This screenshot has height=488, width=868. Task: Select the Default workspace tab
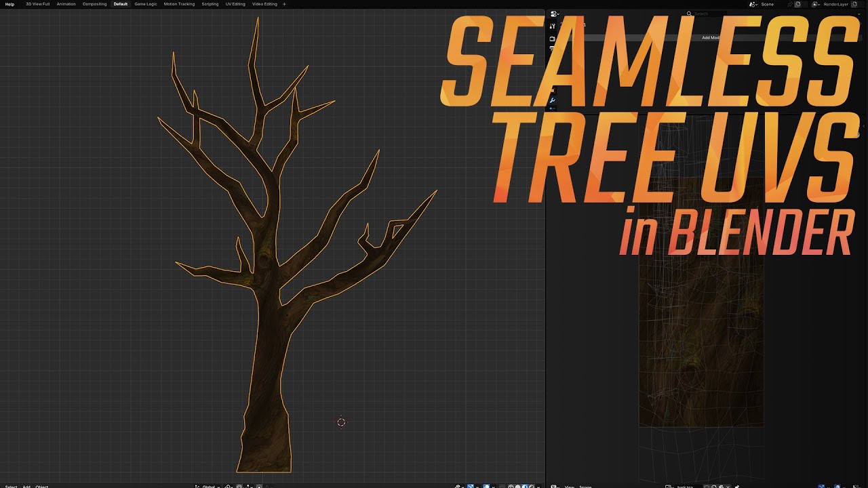(x=121, y=4)
